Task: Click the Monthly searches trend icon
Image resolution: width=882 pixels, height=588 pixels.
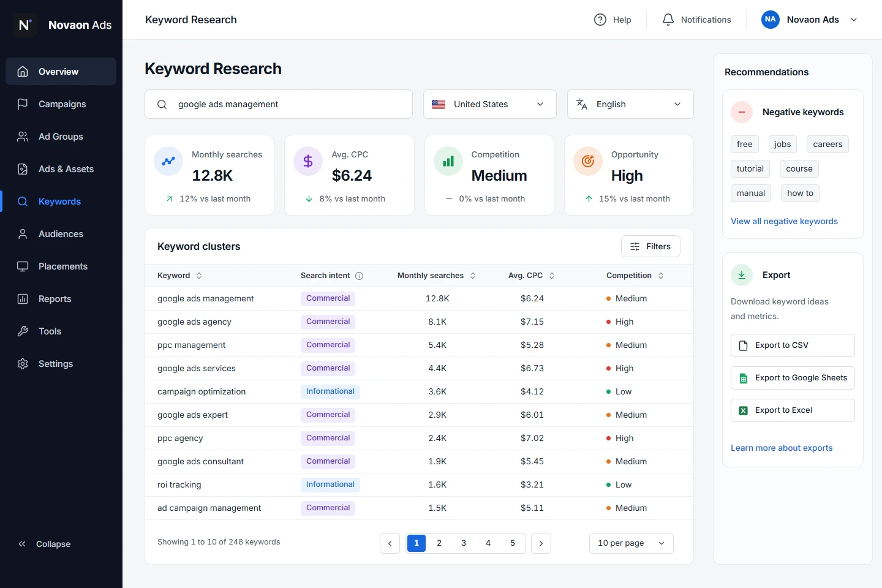Action: (168, 161)
